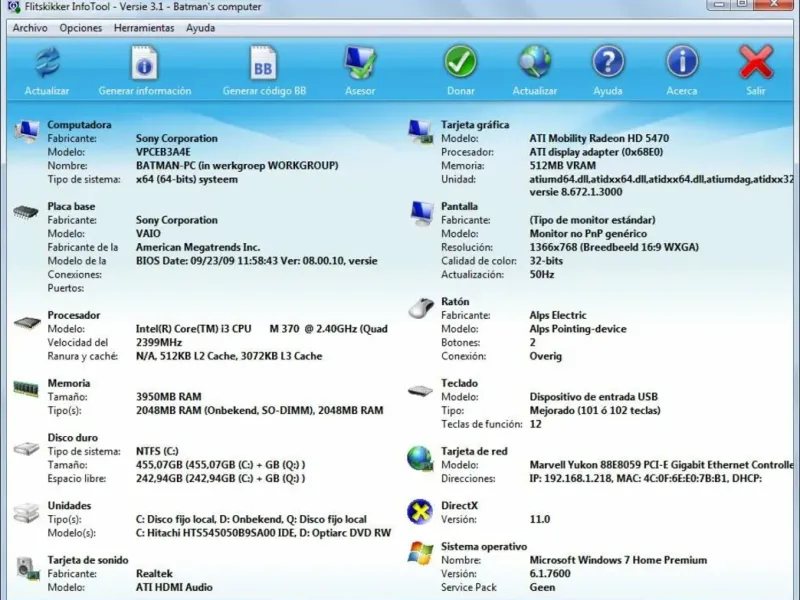This screenshot has width=800, height=600.
Task: Click the refresh arrows Actualizar toolbar icon
Action: pyautogui.click(x=47, y=63)
